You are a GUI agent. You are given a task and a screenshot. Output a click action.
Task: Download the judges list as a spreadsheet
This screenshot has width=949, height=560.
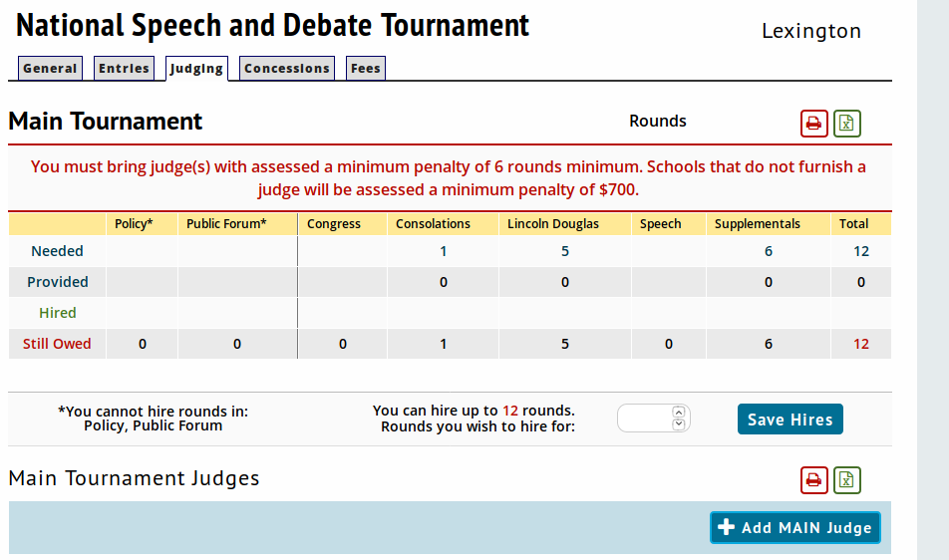coord(847,480)
